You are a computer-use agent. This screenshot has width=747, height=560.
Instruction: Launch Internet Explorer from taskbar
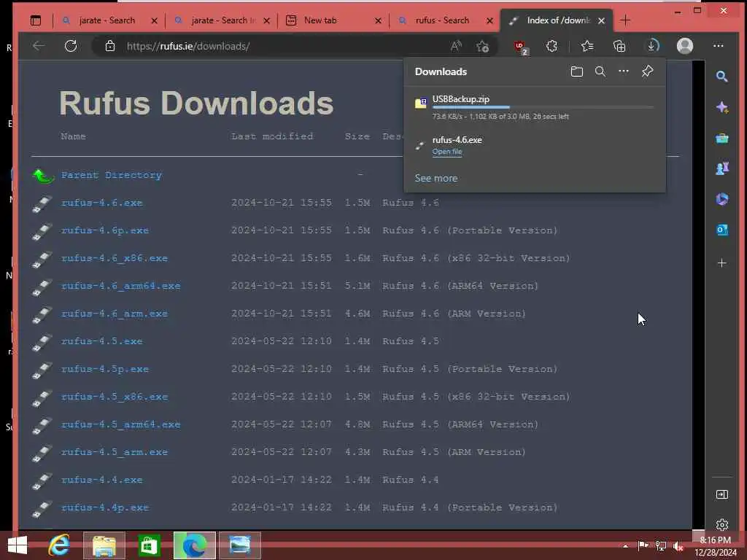(x=59, y=545)
